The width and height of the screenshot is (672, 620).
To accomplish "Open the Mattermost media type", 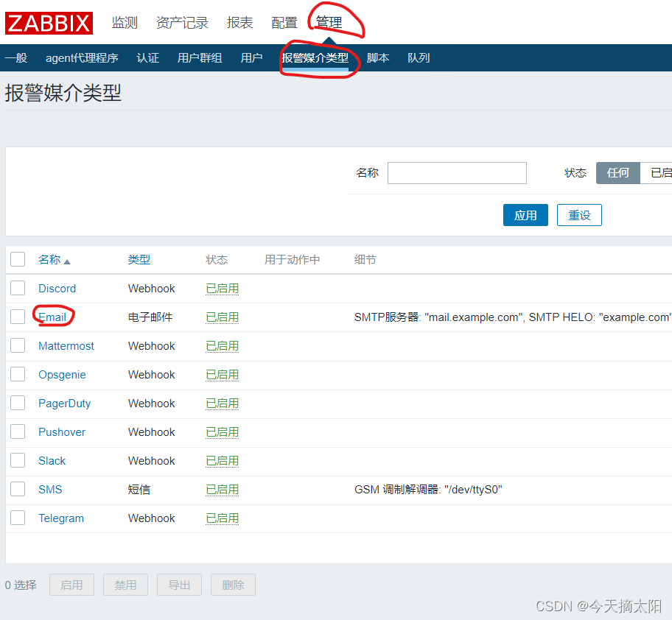I will [66, 346].
